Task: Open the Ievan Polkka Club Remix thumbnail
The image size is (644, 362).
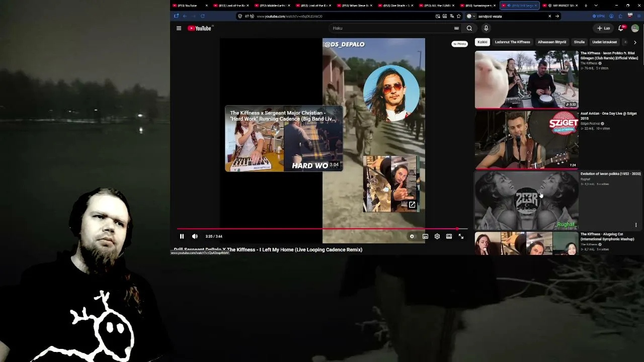Action: (527, 79)
